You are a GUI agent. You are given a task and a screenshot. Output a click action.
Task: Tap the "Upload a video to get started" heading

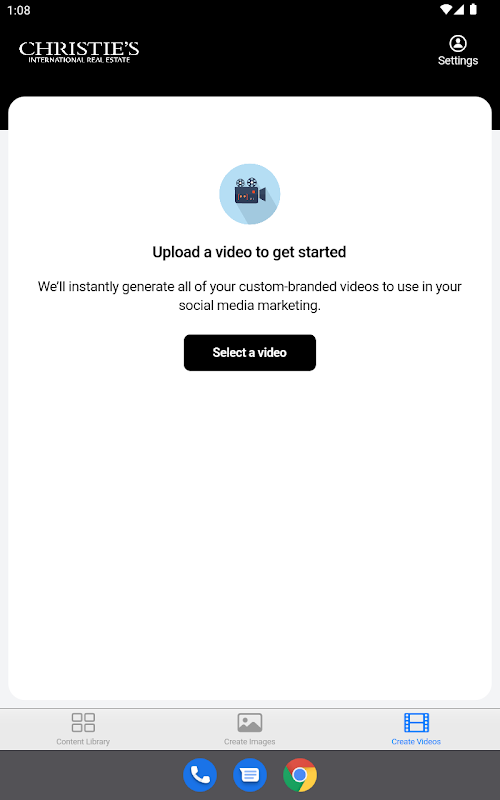coord(249,252)
